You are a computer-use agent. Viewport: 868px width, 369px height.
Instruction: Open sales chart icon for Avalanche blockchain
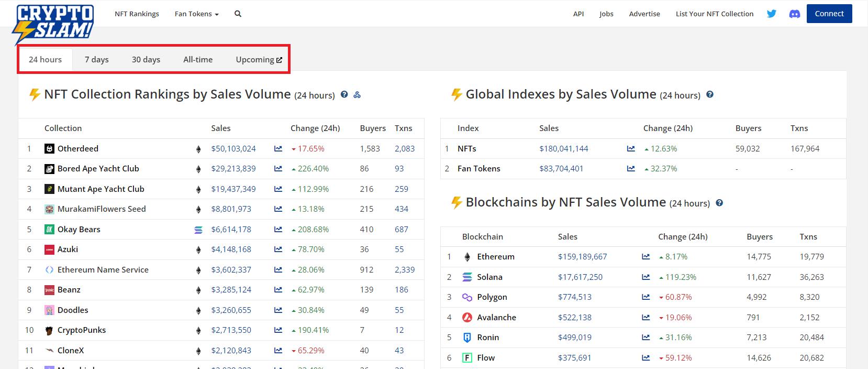646,318
